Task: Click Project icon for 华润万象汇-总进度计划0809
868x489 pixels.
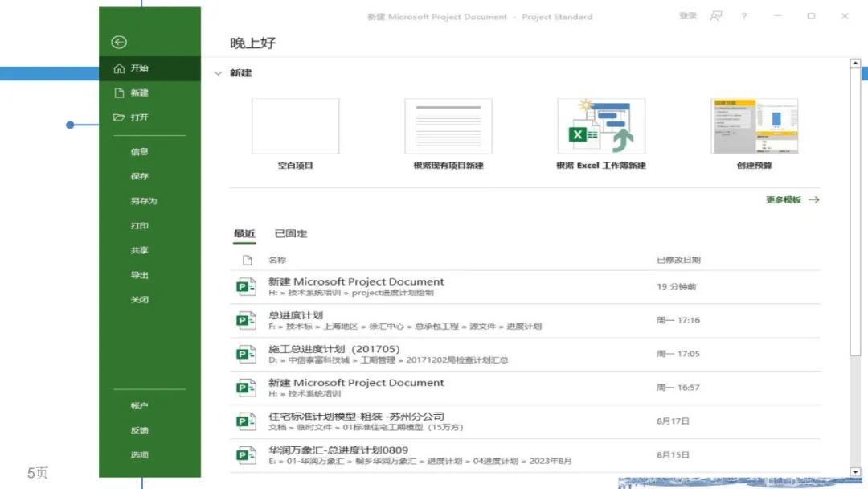Action: click(246, 456)
